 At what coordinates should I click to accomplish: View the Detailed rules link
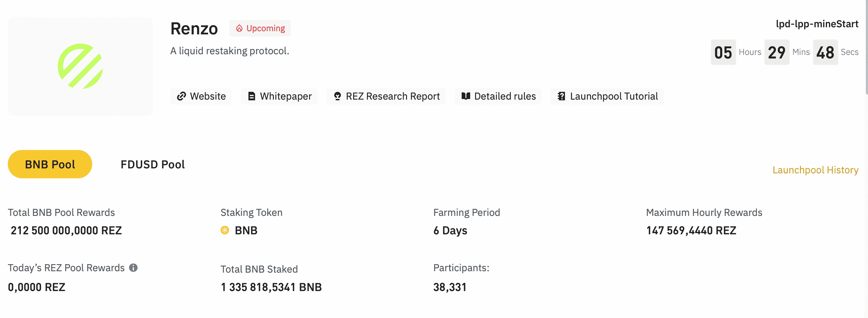tap(505, 96)
